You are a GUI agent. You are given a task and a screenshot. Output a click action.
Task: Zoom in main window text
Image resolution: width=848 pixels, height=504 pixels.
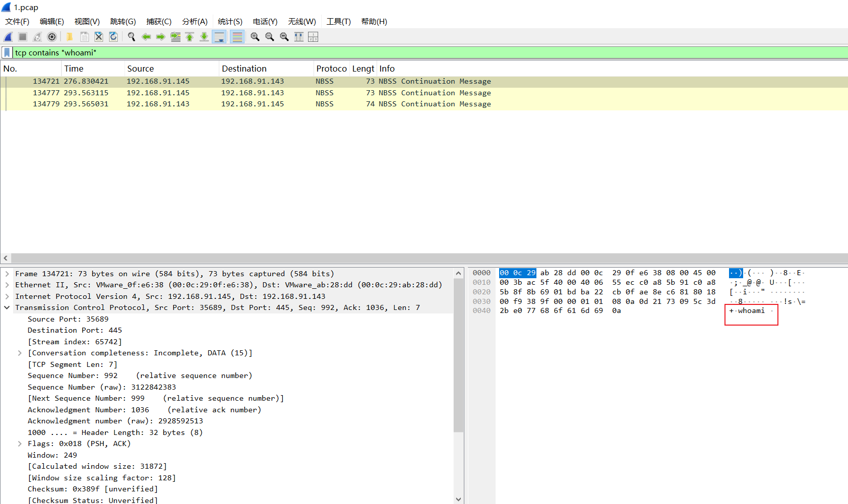255,37
